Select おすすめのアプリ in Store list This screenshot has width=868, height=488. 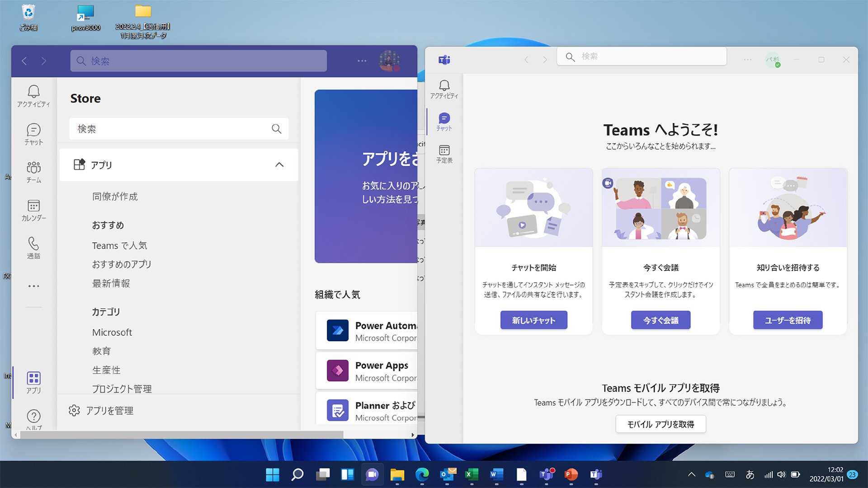click(x=122, y=264)
